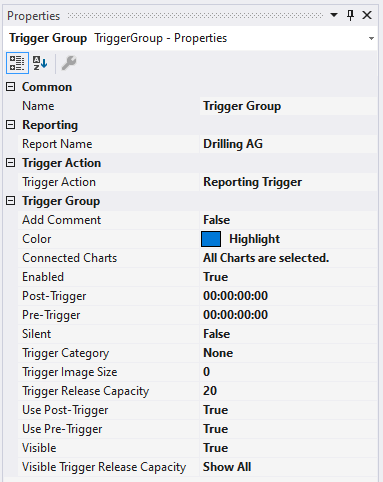Select Use Pre-Trigger value True

[216, 429]
